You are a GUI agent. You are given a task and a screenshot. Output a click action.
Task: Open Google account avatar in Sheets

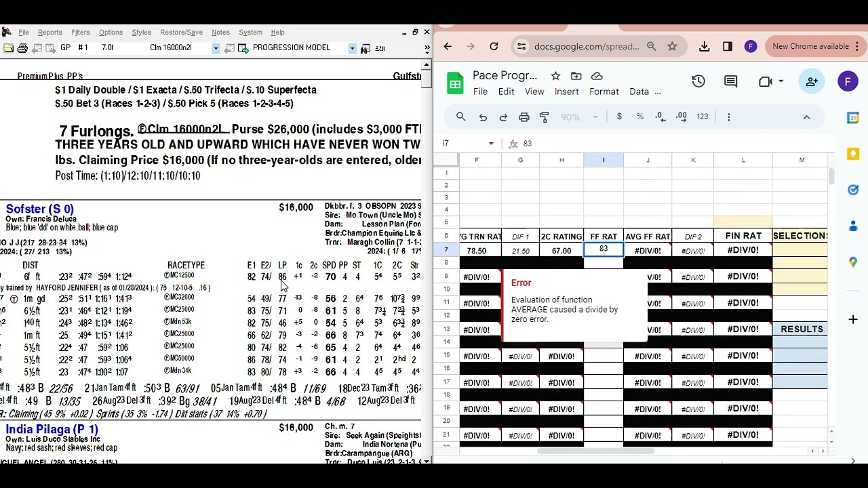click(848, 81)
